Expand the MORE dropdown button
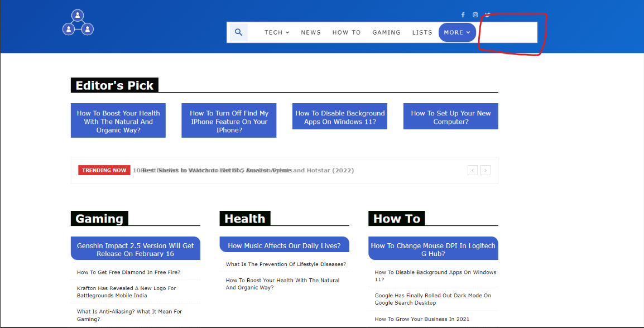 coord(457,32)
